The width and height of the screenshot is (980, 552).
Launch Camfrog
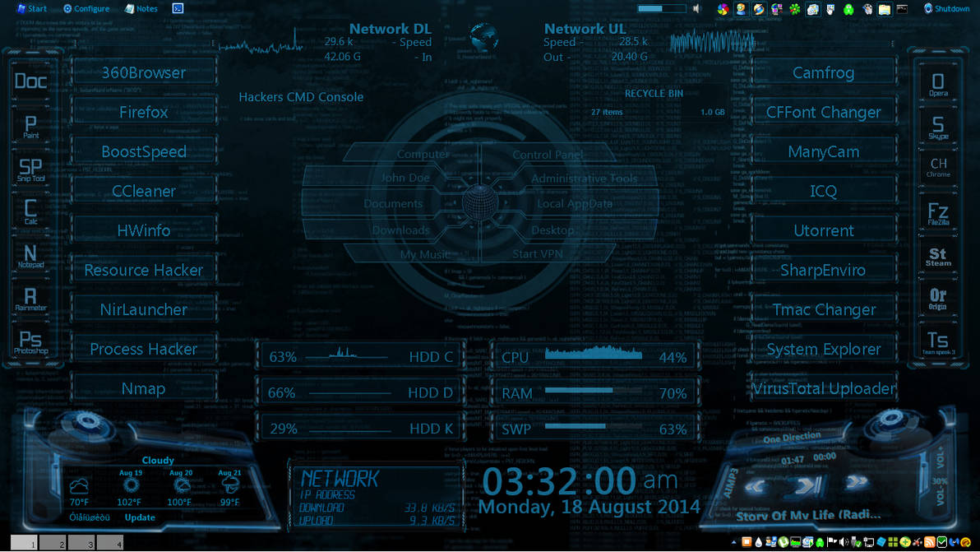824,72
